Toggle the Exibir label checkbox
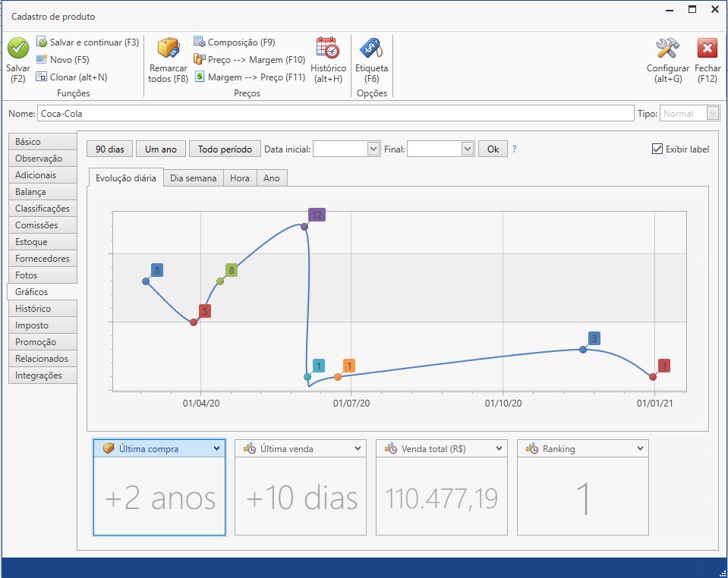728x578 pixels. pos(657,149)
